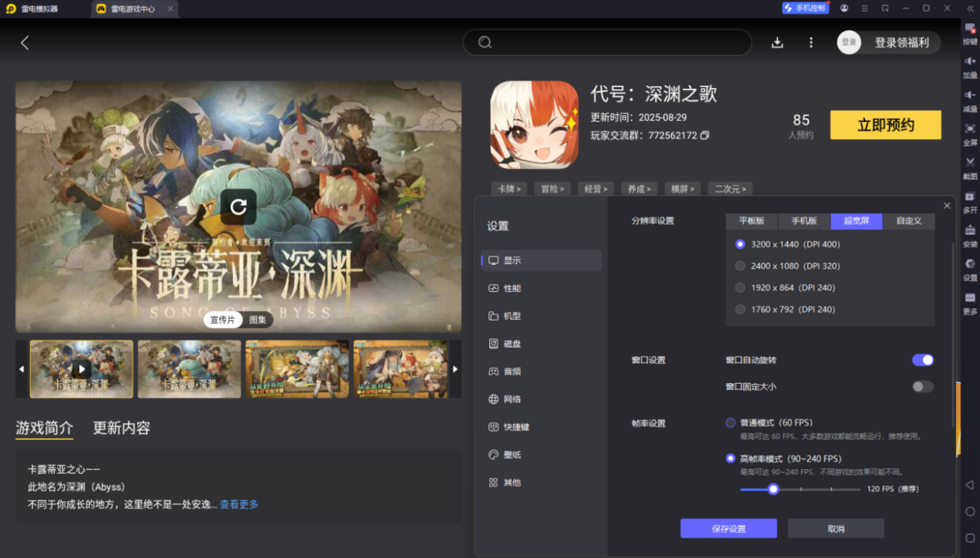Click the FPS slider handle
The image size is (980, 558).
773,489
